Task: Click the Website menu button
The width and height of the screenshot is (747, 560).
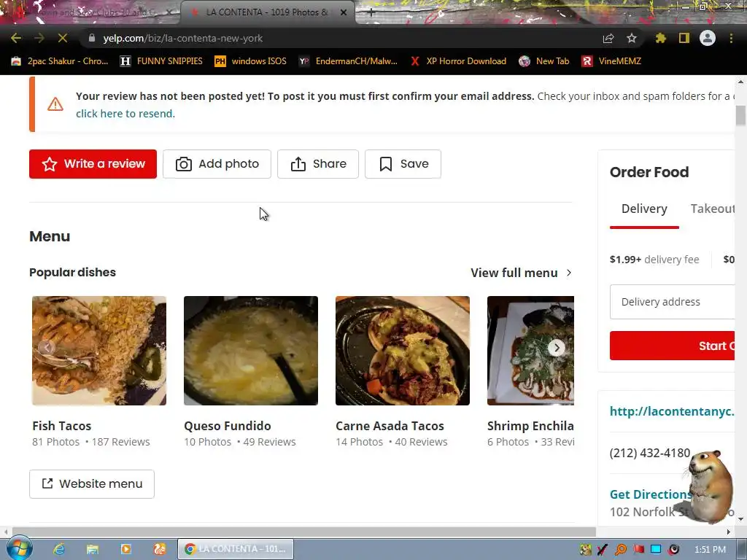Action: click(92, 484)
